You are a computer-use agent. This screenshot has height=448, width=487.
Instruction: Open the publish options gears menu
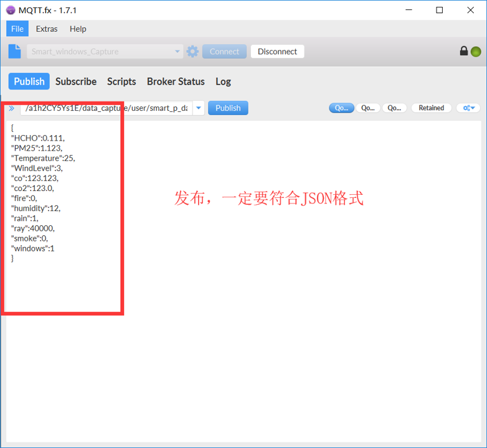pos(468,108)
